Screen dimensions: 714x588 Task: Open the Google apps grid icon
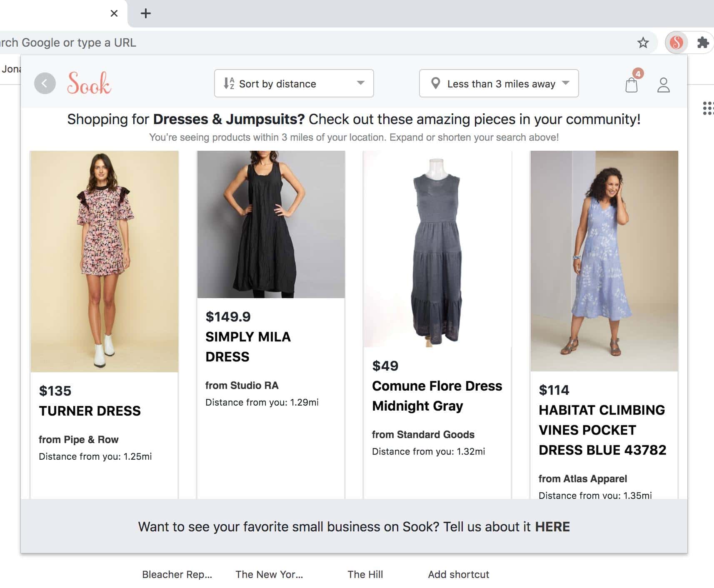708,108
